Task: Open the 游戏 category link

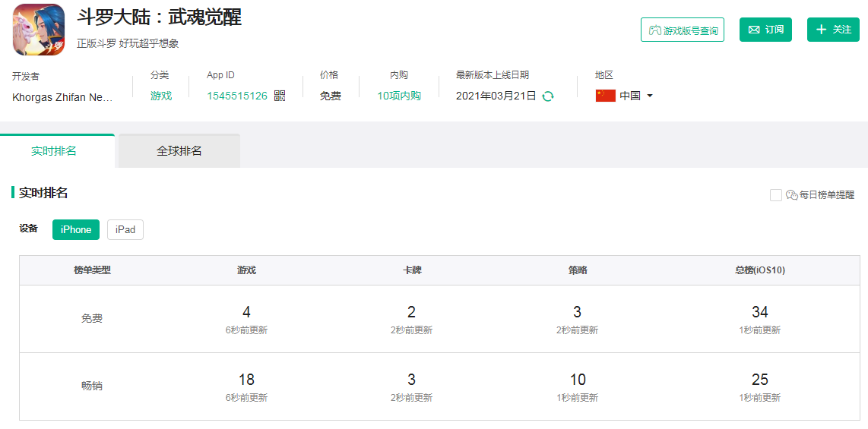Action: (x=161, y=96)
